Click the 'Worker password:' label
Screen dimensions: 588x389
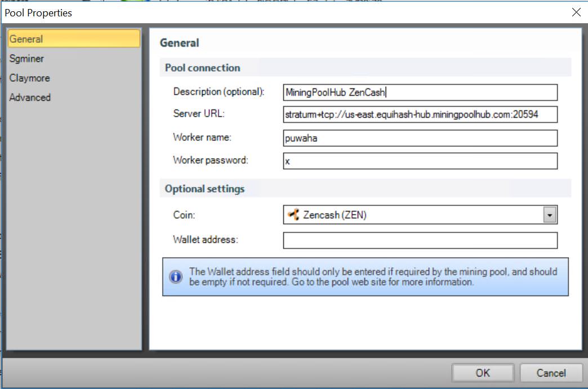pyautogui.click(x=211, y=160)
